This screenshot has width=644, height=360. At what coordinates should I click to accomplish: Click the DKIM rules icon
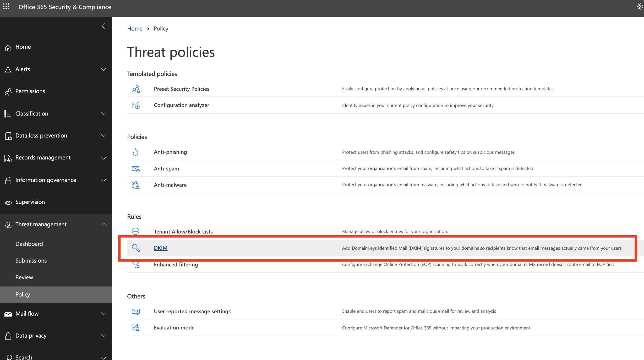136,248
